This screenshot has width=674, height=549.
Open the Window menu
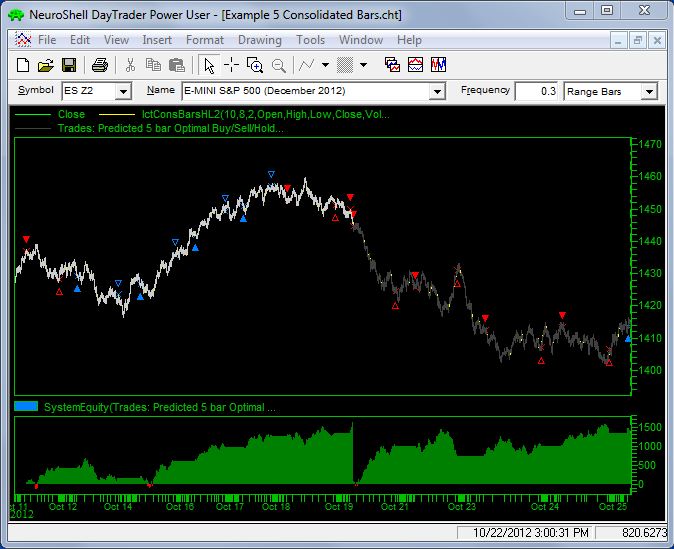click(x=361, y=40)
